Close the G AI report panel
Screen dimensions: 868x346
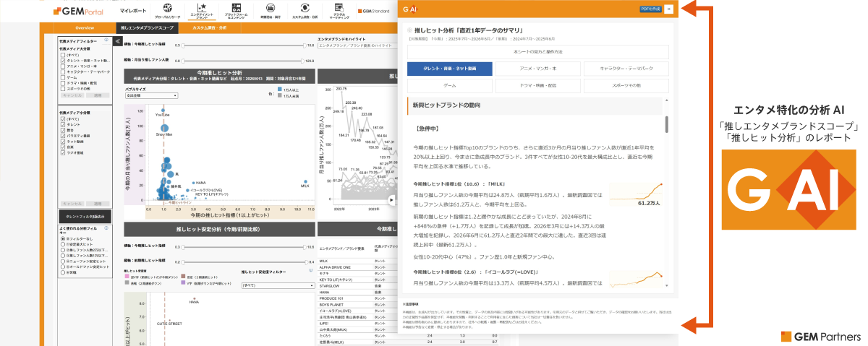[668, 9]
